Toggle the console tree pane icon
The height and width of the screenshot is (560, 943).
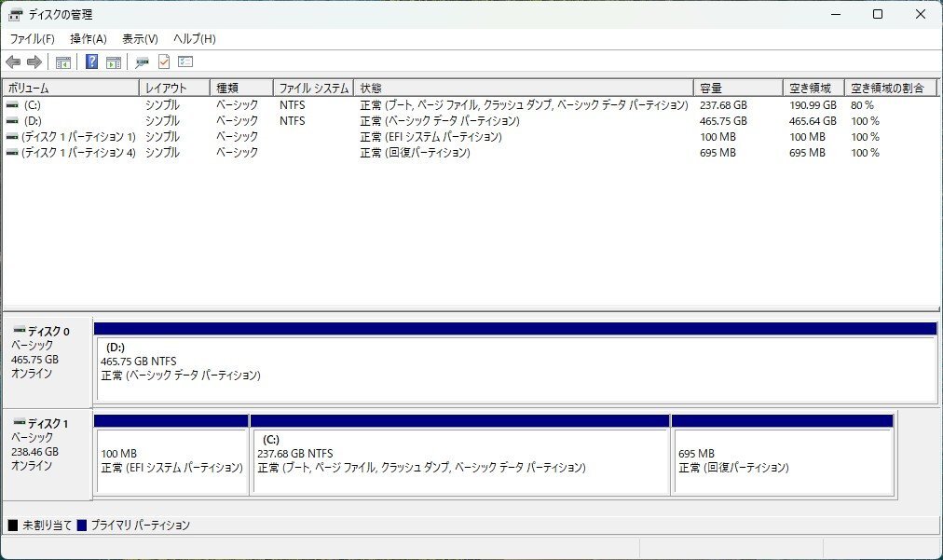pos(61,61)
